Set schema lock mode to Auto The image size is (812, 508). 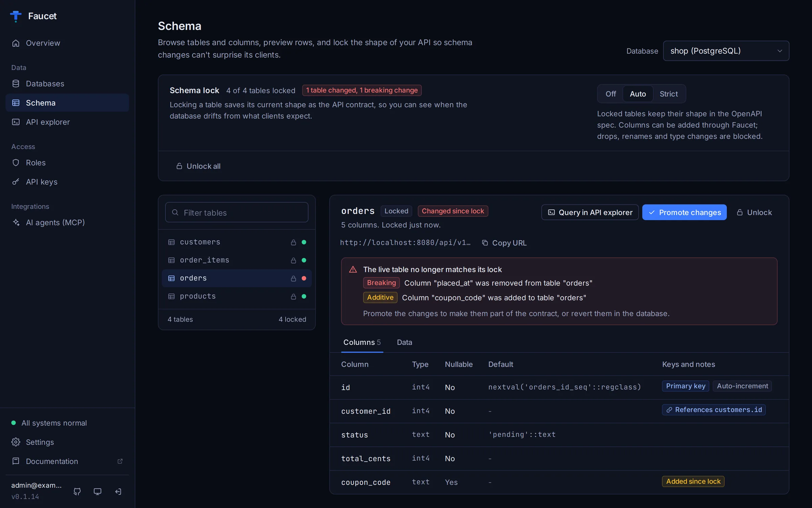click(x=638, y=94)
